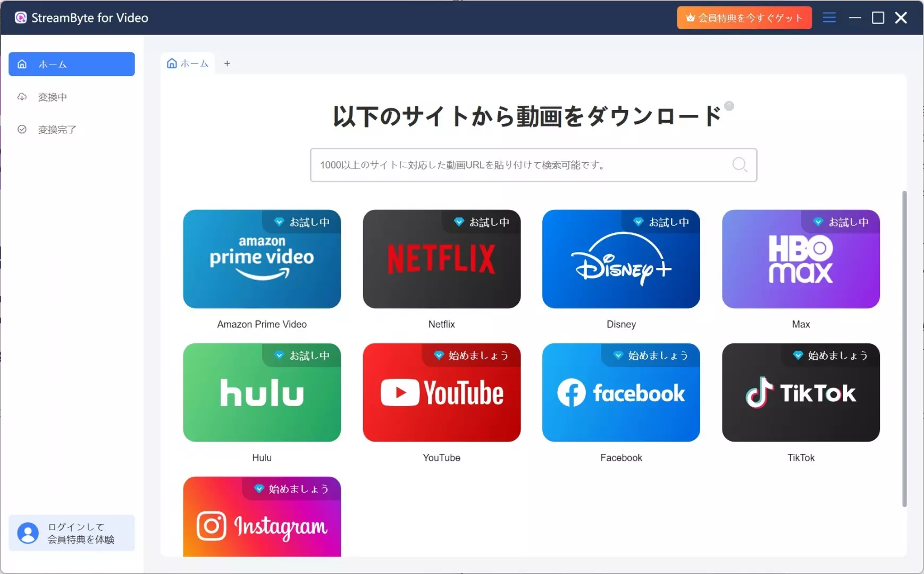Open the Instagram service tile
This screenshot has height=574, width=924.
262,517
